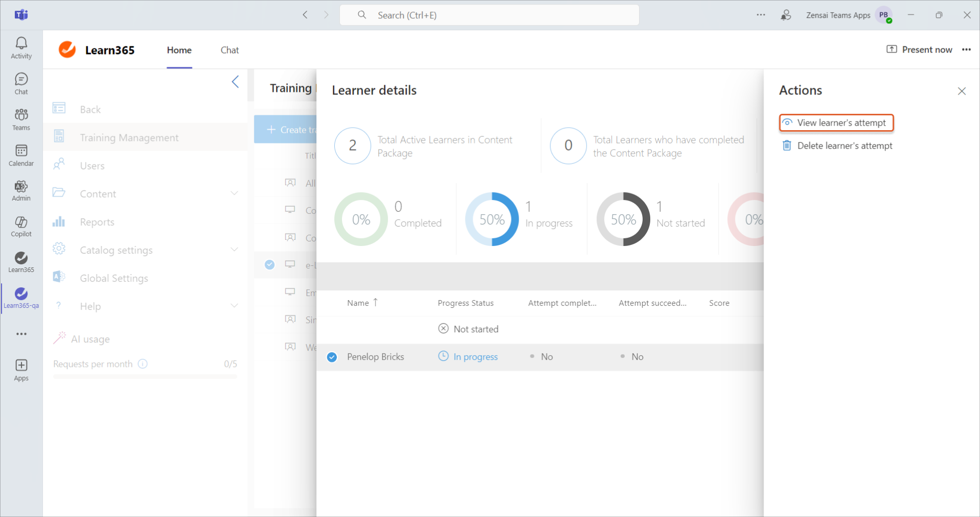Click the 50% In progress donut chart

[492, 219]
